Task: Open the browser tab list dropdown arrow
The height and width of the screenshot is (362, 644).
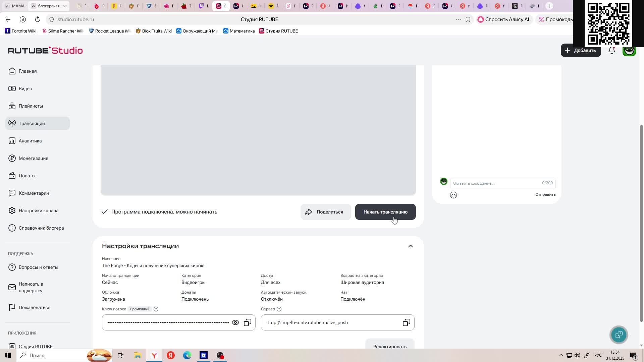Action: 64,6
